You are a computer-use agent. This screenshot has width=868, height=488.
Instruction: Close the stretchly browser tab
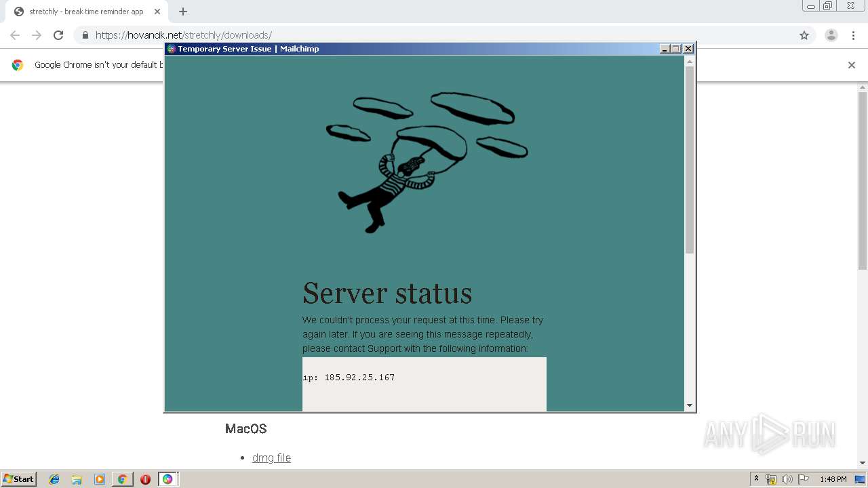click(x=157, y=12)
